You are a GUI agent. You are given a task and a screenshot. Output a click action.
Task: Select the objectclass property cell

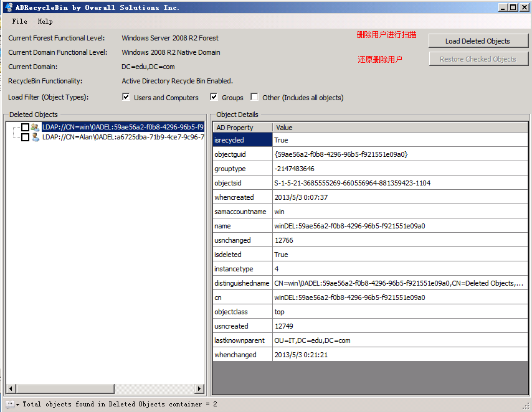242,312
